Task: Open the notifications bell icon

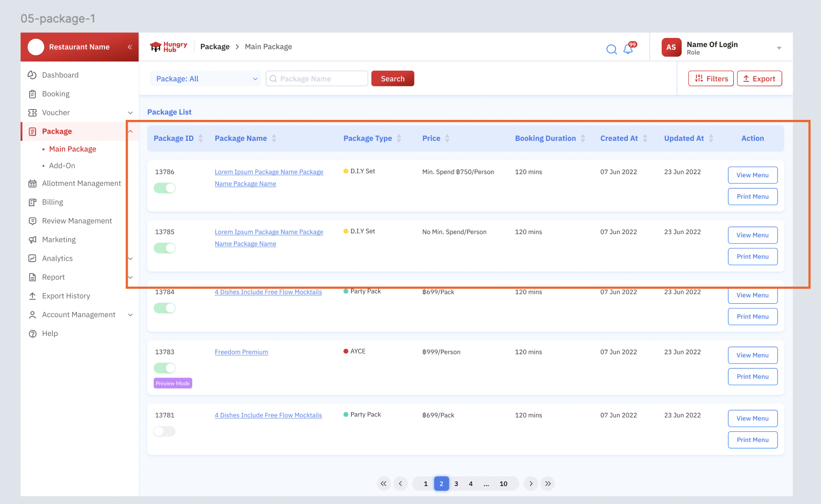Action: coord(628,49)
